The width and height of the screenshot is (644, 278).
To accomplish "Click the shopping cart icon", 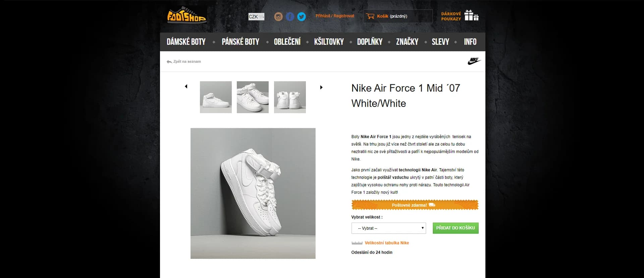I will pyautogui.click(x=370, y=16).
